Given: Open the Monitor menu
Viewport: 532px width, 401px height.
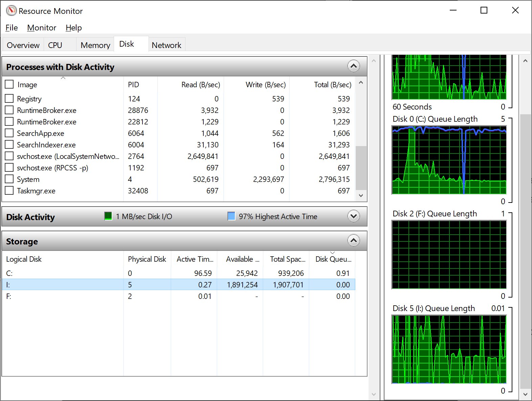Looking at the screenshot, I should (42, 28).
